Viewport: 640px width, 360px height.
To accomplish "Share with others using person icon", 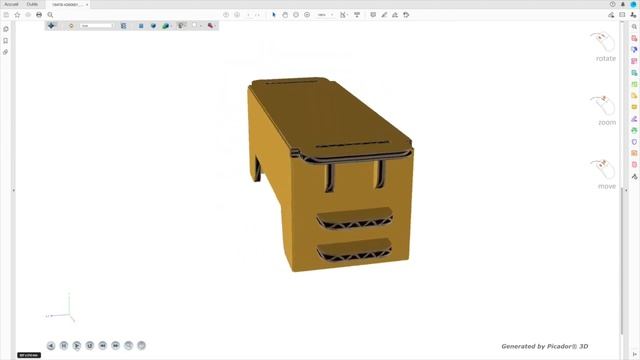I will 633,15.
